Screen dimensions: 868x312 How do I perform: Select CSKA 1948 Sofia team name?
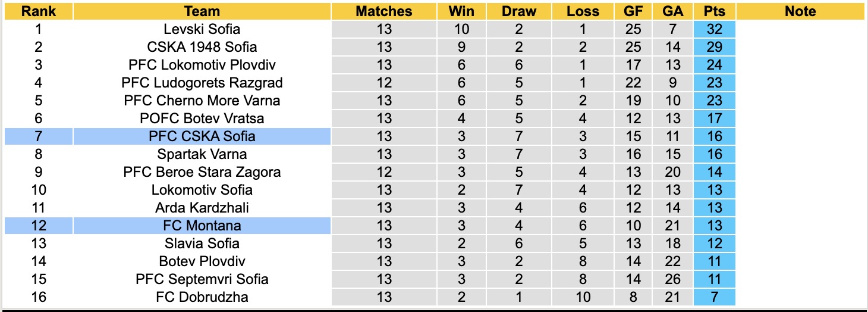[202, 47]
